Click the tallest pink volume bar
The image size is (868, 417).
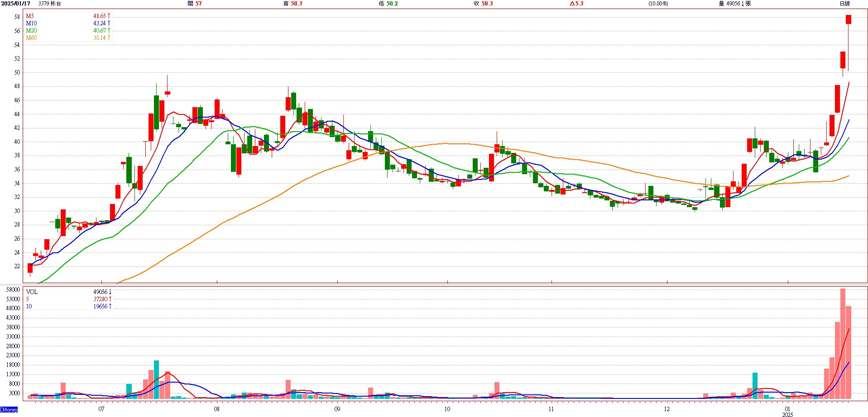point(843,344)
